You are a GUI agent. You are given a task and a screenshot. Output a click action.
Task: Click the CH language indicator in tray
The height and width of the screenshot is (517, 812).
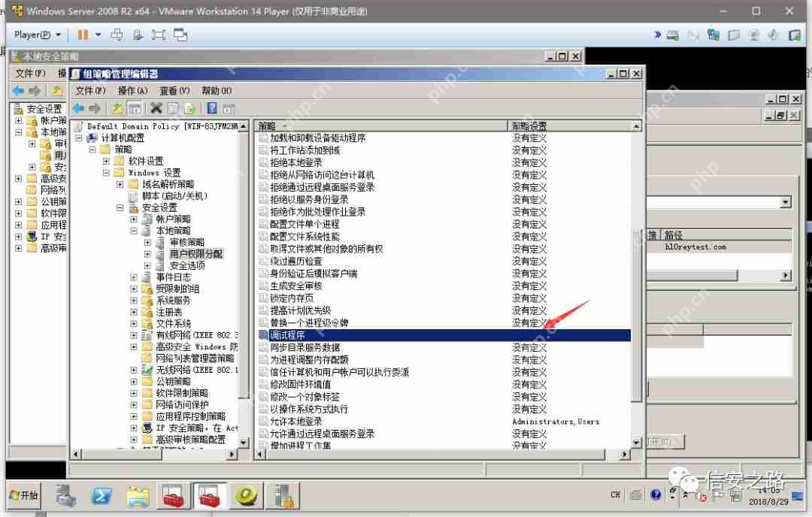(x=615, y=494)
